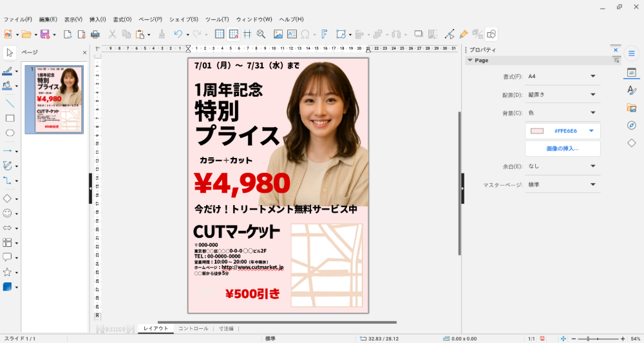Collapse the Page section in properties
Viewport: 644px width, 343px height.
(x=470, y=61)
